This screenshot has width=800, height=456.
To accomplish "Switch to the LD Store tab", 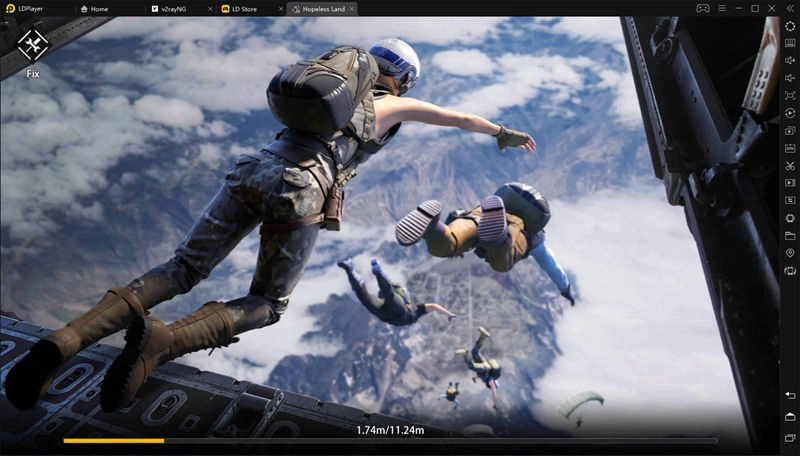I will (x=243, y=9).
